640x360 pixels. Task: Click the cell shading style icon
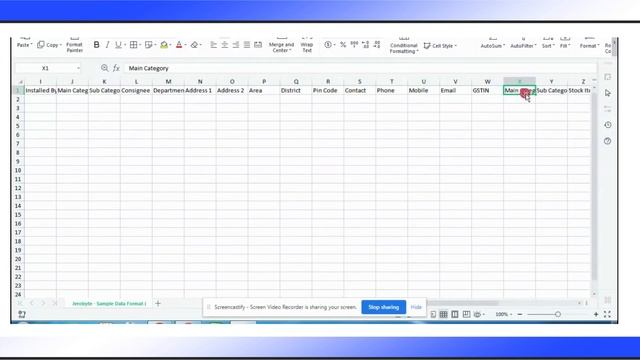(149, 45)
